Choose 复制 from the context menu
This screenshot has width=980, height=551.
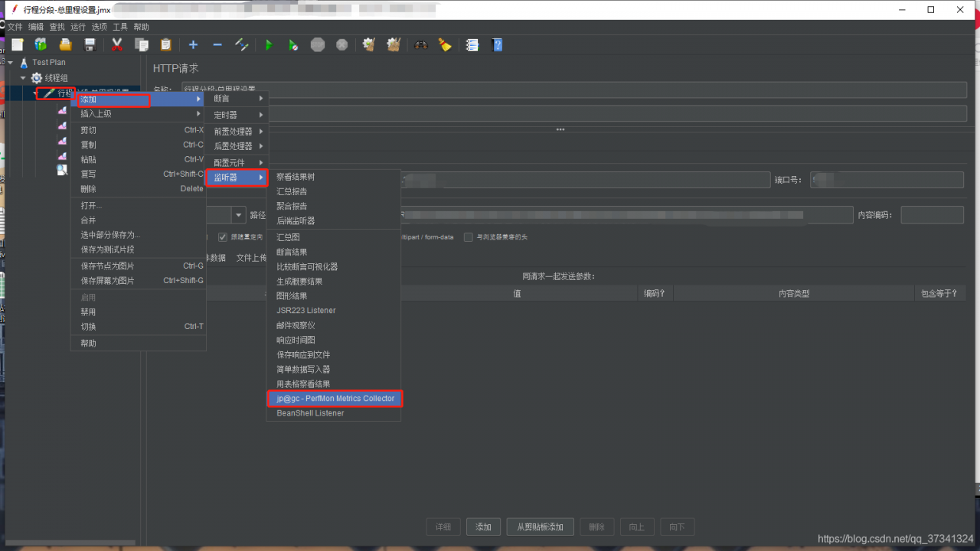(138, 145)
